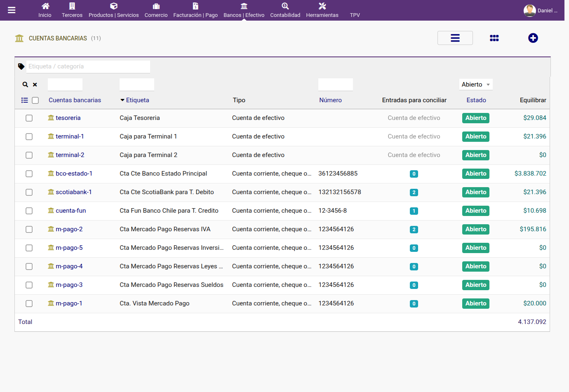Screen dimensions: 569x392
Task: Open Productos | Servicios box icon
Action: (114, 6)
